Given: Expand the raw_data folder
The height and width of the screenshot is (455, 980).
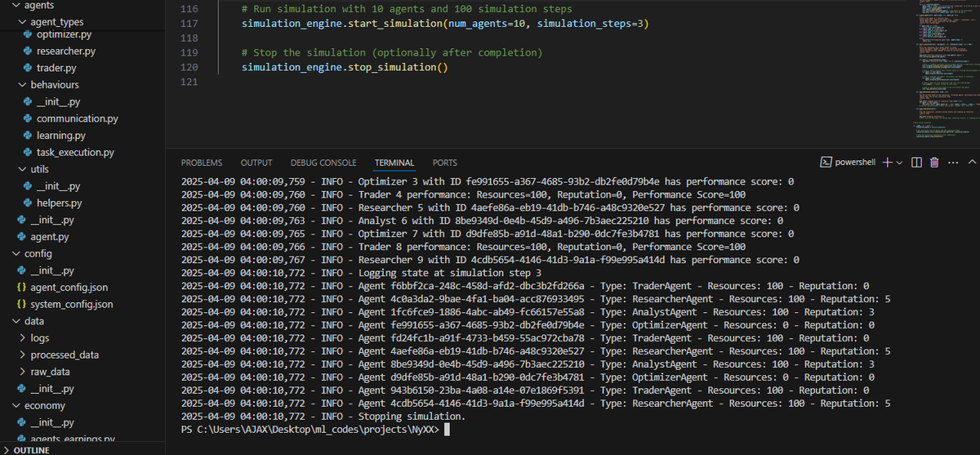Looking at the screenshot, I should 22,372.
